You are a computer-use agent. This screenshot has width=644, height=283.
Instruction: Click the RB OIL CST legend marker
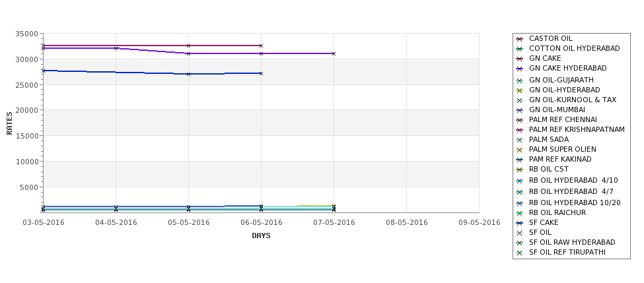click(x=520, y=170)
